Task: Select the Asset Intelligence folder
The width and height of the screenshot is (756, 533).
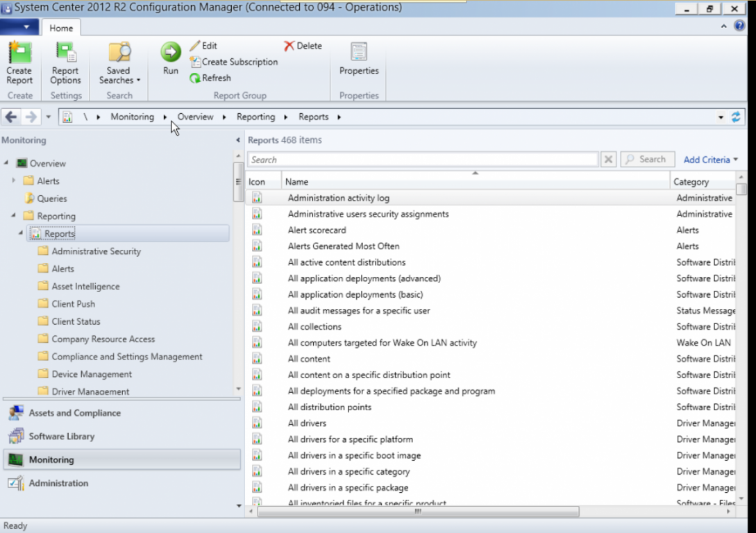Action: [x=85, y=287]
